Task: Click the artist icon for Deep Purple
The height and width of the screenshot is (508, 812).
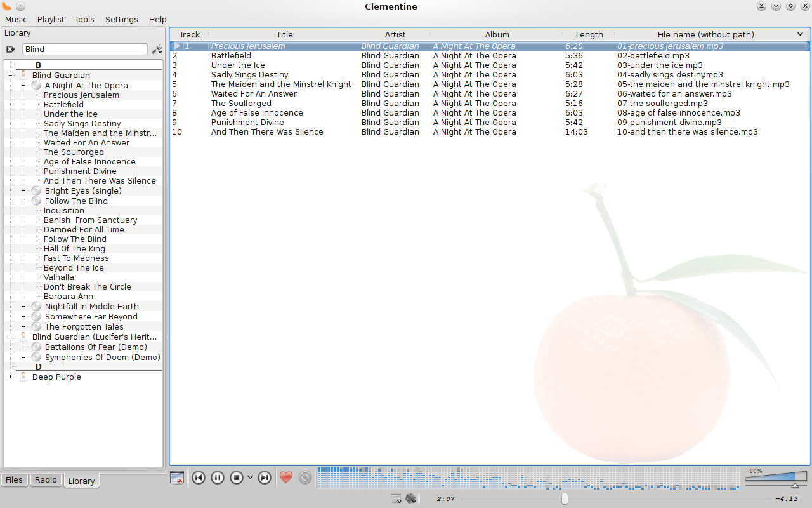Action: [23, 377]
